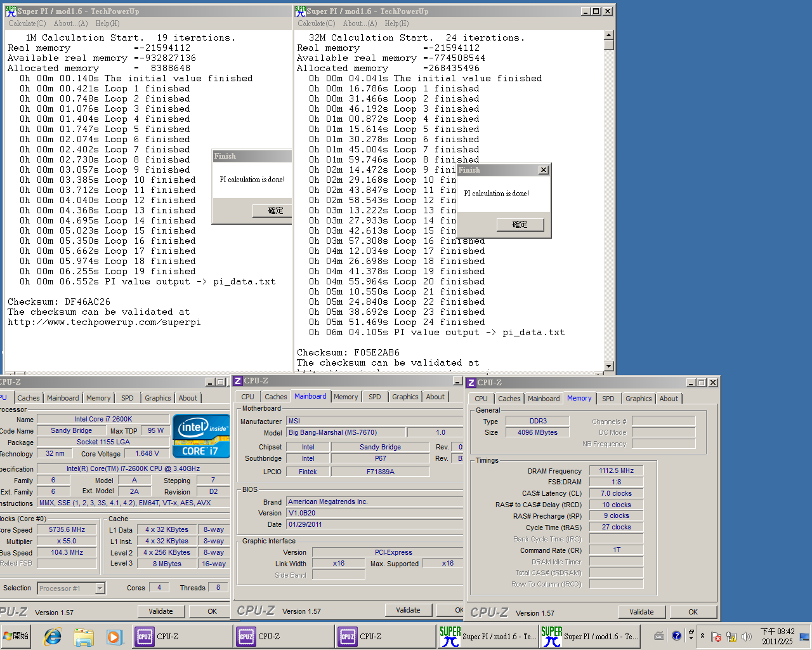The image size is (812, 650).
Task: Select CPU tab in middle CPU-Z window
Action: [x=247, y=397]
